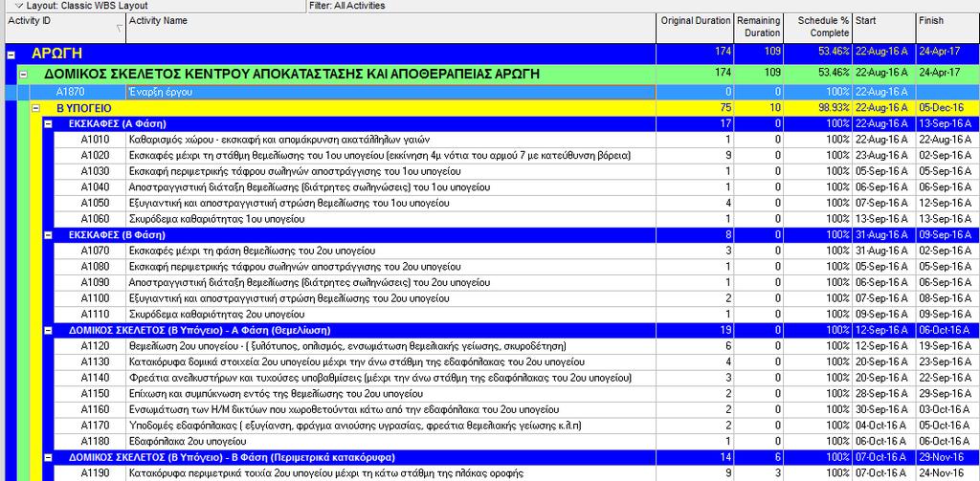Viewport: 980px width, 481px height.
Task: Collapse the ΑΡΩΓΗ root WBS band
Action: coord(11,55)
